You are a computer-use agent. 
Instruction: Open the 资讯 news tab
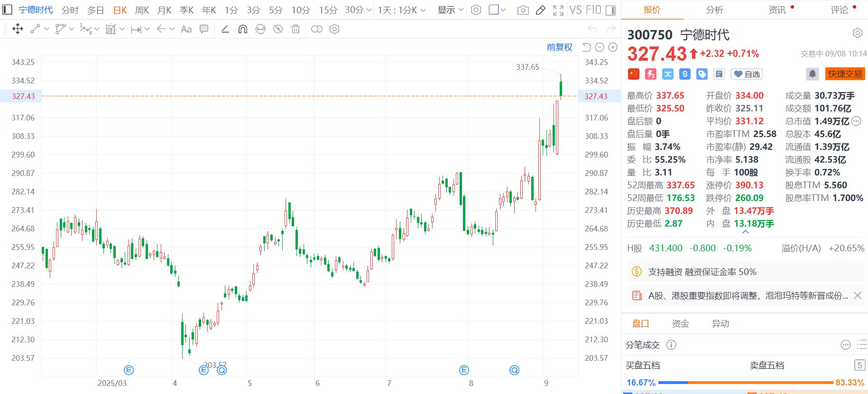coord(777,10)
